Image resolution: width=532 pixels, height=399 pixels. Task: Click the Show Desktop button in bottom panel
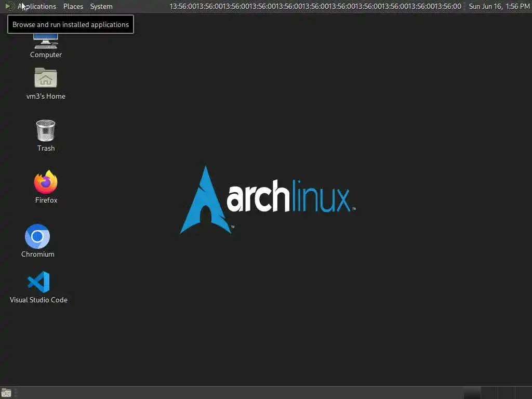[6, 393]
